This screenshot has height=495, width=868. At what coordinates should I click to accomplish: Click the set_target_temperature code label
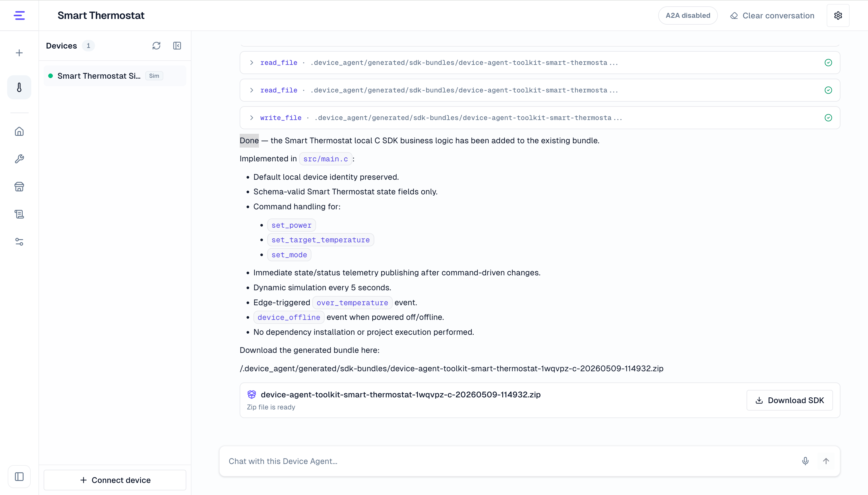(321, 240)
